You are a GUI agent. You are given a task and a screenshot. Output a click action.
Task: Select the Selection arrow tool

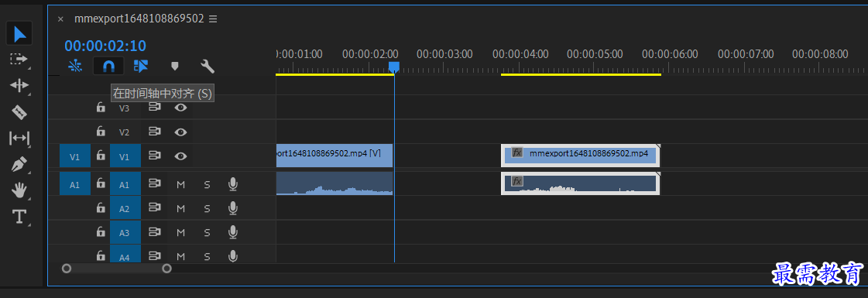[19, 34]
